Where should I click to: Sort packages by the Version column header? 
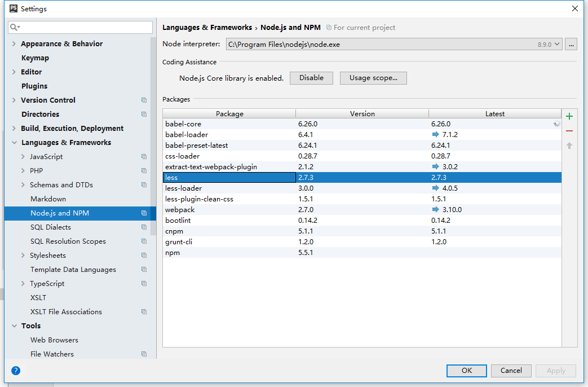click(362, 114)
